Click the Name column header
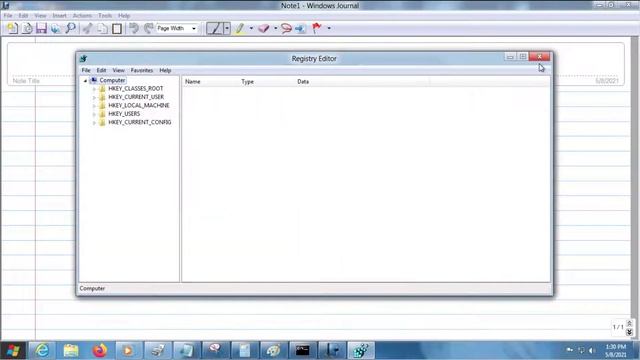The height and width of the screenshot is (360, 640). click(x=211, y=82)
